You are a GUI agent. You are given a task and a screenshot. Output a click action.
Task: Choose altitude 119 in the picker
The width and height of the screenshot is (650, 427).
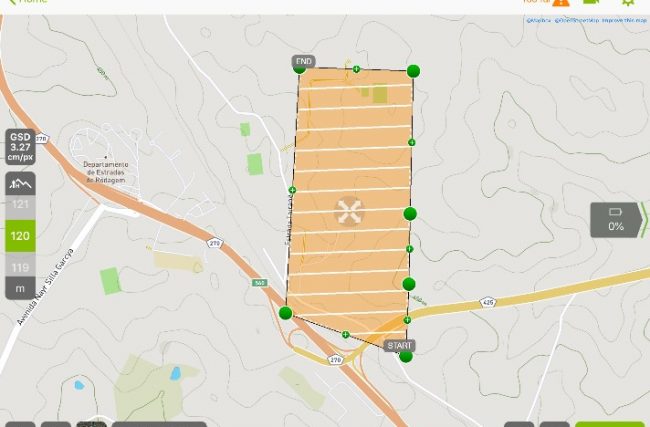[20, 267]
